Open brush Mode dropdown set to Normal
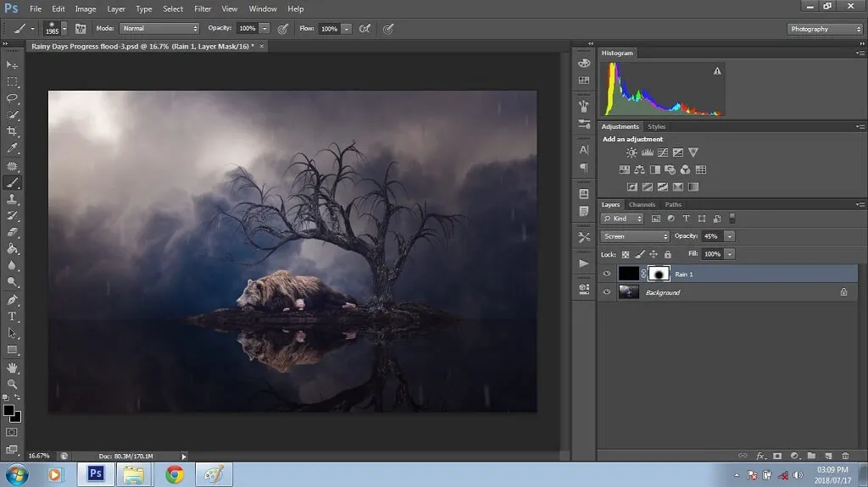Viewport: 868px width, 487px height. [159, 28]
